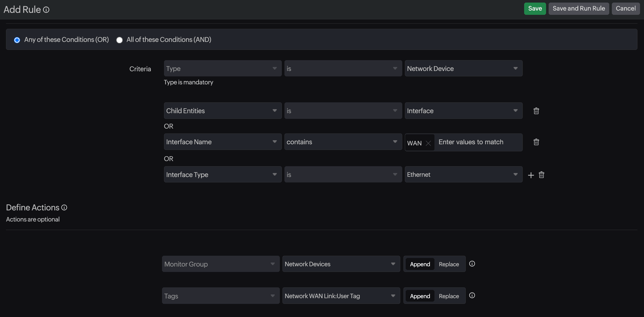Screen dimensions: 644x317
Task: Open the Define Actions info tooltip
Action: pyautogui.click(x=64, y=208)
